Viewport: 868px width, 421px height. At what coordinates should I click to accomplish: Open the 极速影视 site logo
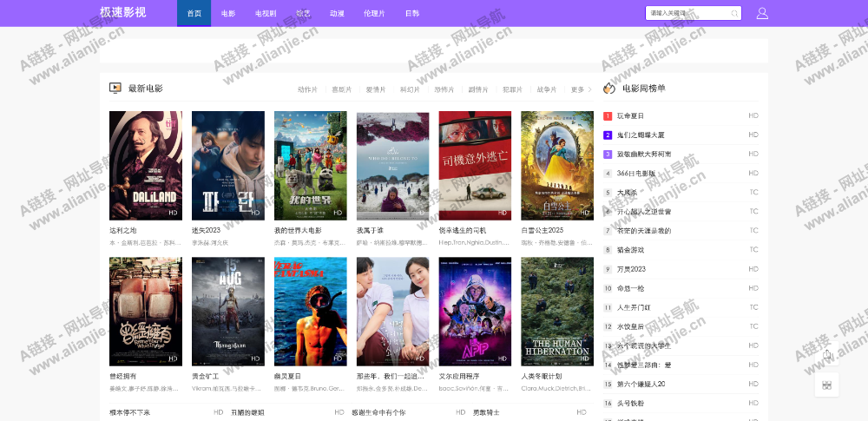pos(123,12)
